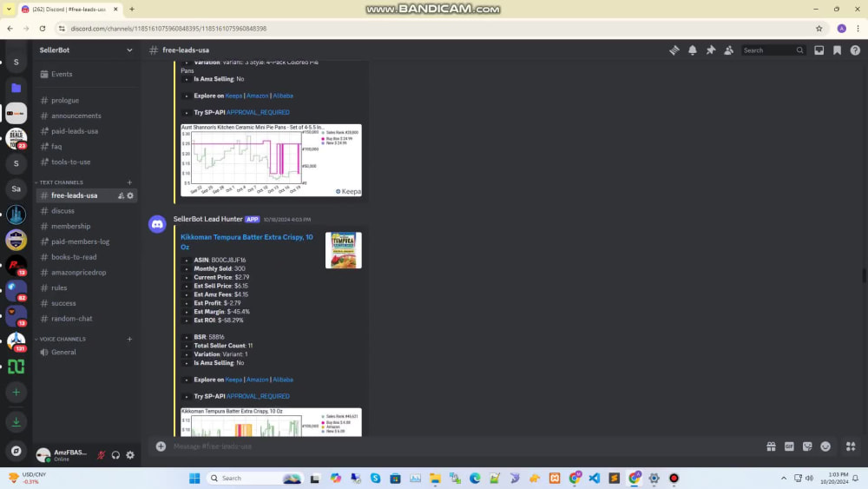Viewport: 868px width, 489px height.
Task: Open User Settings gear in user panel
Action: [130, 455]
